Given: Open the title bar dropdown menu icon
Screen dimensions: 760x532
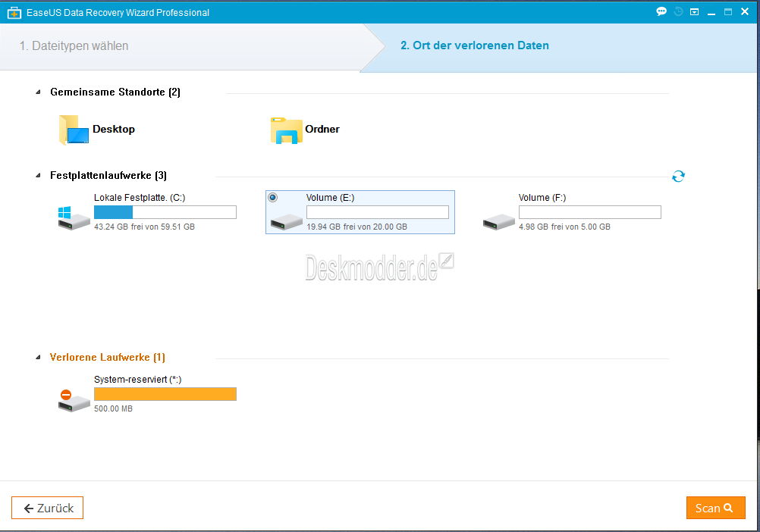Looking at the screenshot, I should [x=695, y=12].
